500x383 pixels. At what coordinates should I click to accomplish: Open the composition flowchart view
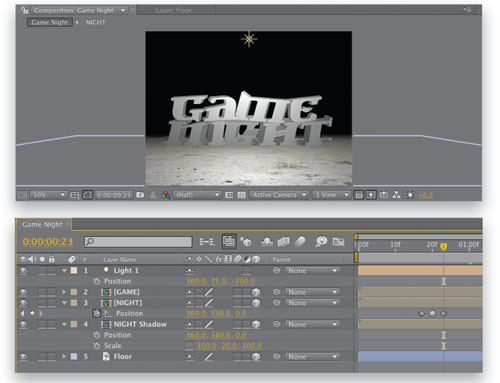[396, 195]
